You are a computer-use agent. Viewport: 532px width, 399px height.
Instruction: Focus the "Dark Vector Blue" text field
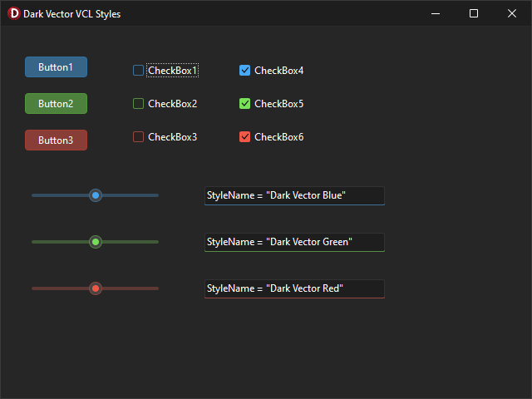click(294, 196)
